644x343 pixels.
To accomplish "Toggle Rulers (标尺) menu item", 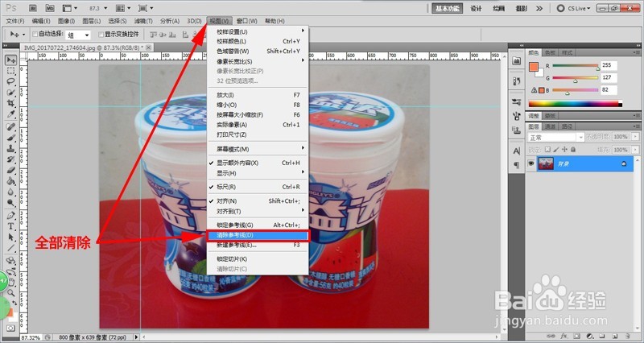I will [258, 187].
